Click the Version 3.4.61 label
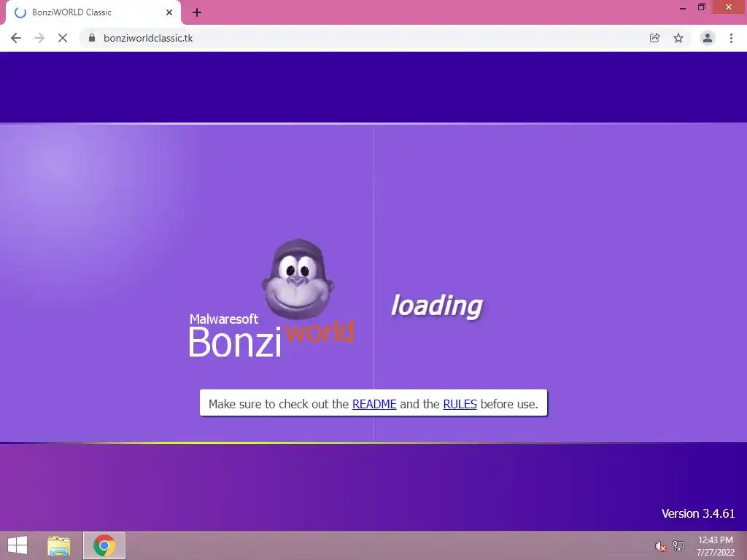This screenshot has width=747, height=560. [698, 513]
